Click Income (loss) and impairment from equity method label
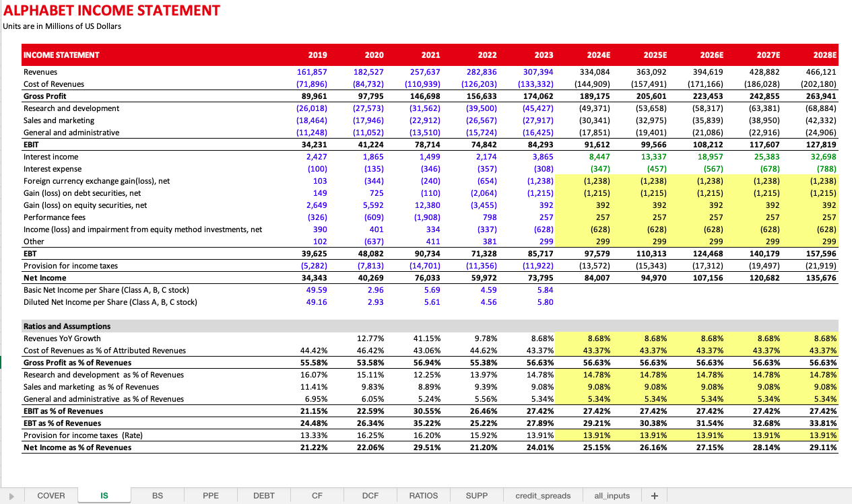 tap(143, 229)
